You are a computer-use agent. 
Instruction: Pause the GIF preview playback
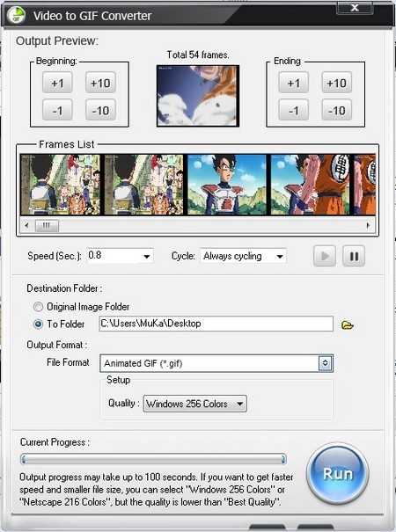click(x=354, y=256)
